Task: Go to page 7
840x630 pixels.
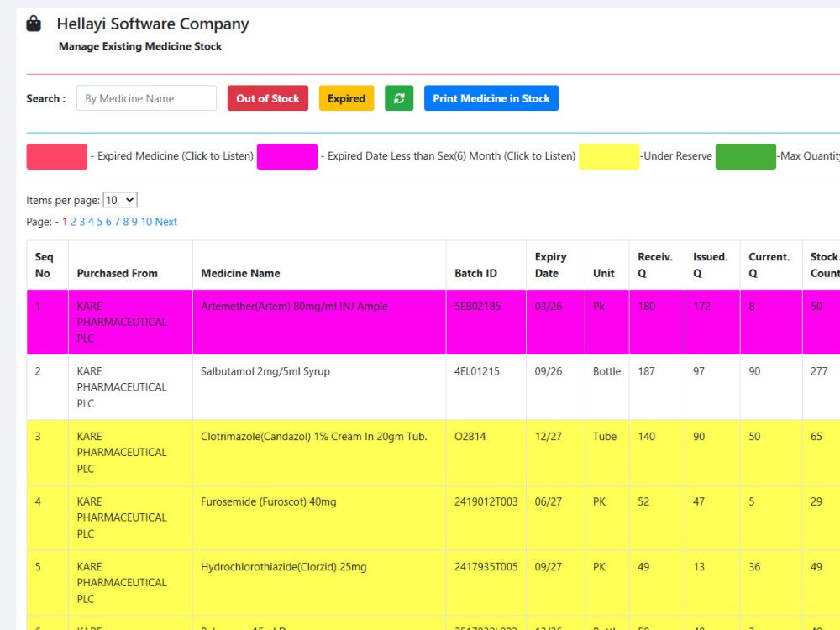Action: (118, 222)
